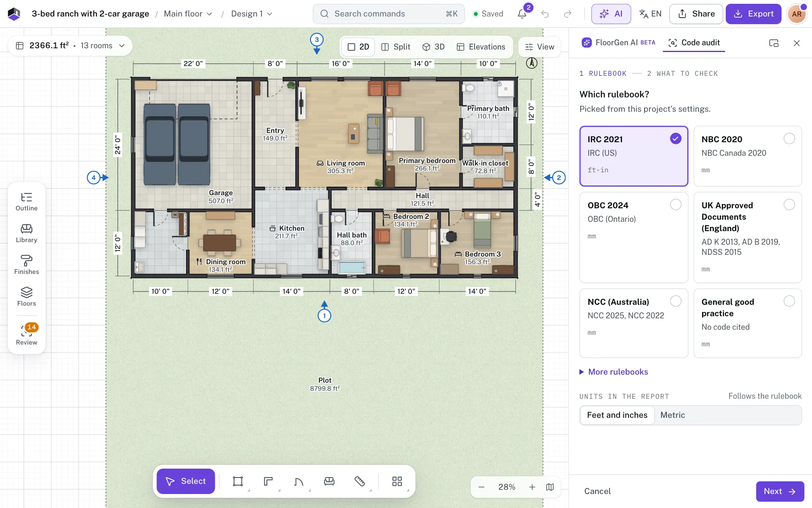This screenshot has height=508, width=812.
Task: Select the room drawing tool
Action: coord(238,481)
